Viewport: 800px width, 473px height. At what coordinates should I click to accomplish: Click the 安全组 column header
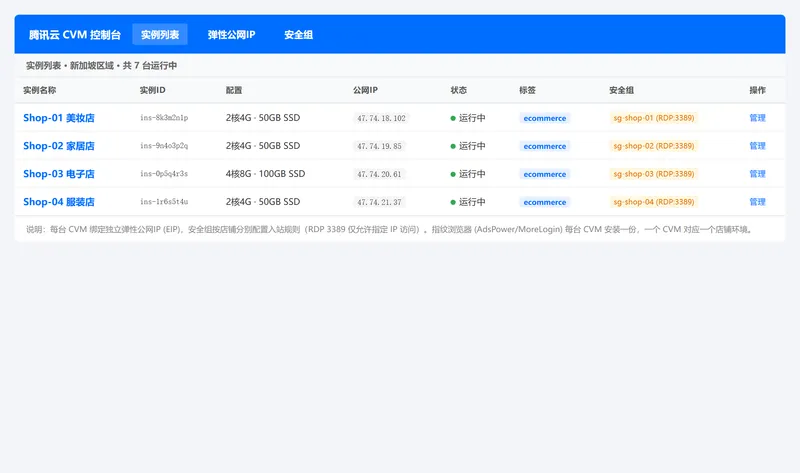coord(621,90)
